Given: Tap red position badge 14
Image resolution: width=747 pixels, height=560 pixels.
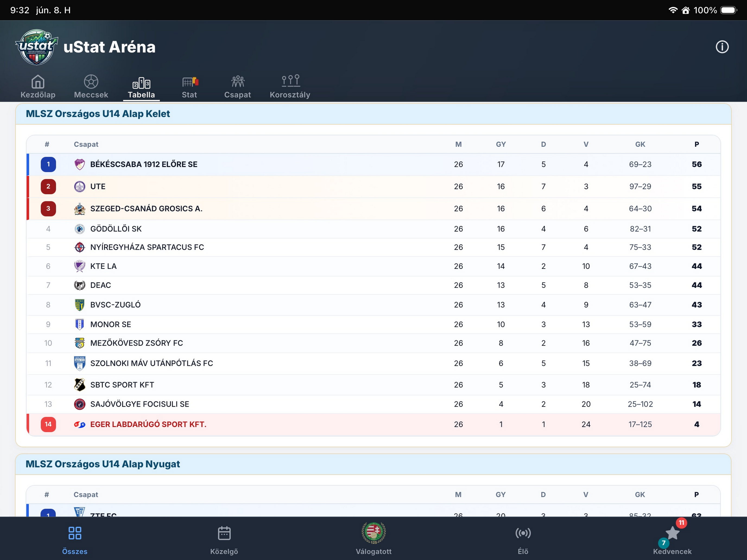Looking at the screenshot, I should click(48, 424).
